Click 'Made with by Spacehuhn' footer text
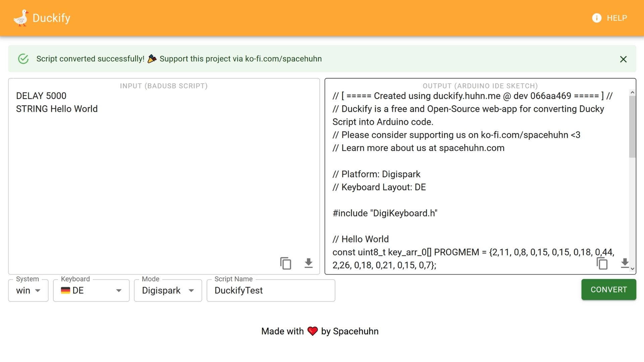Viewport: 644px width, 362px height. 320,331
